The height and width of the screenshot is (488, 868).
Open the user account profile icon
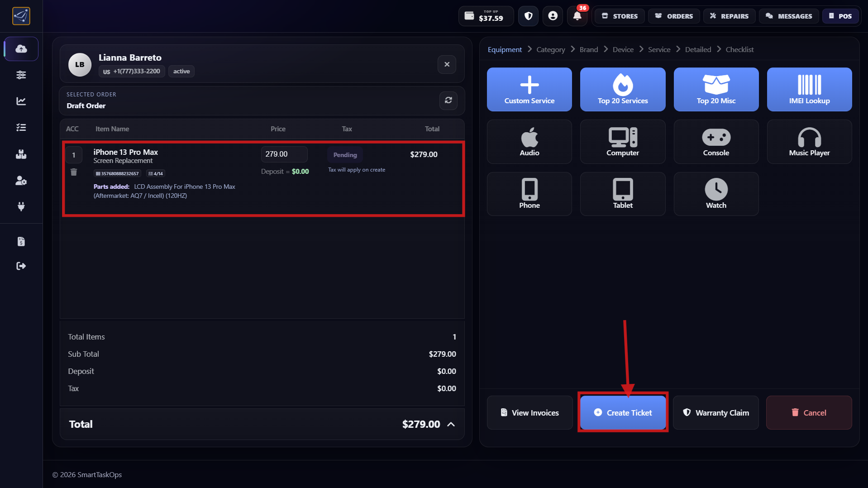[553, 16]
